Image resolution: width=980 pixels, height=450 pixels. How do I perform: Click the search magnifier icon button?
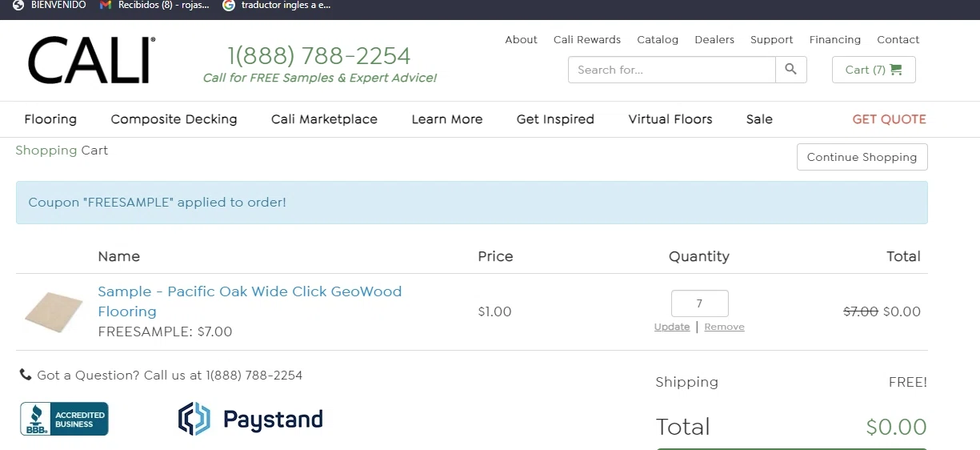[x=791, y=70]
